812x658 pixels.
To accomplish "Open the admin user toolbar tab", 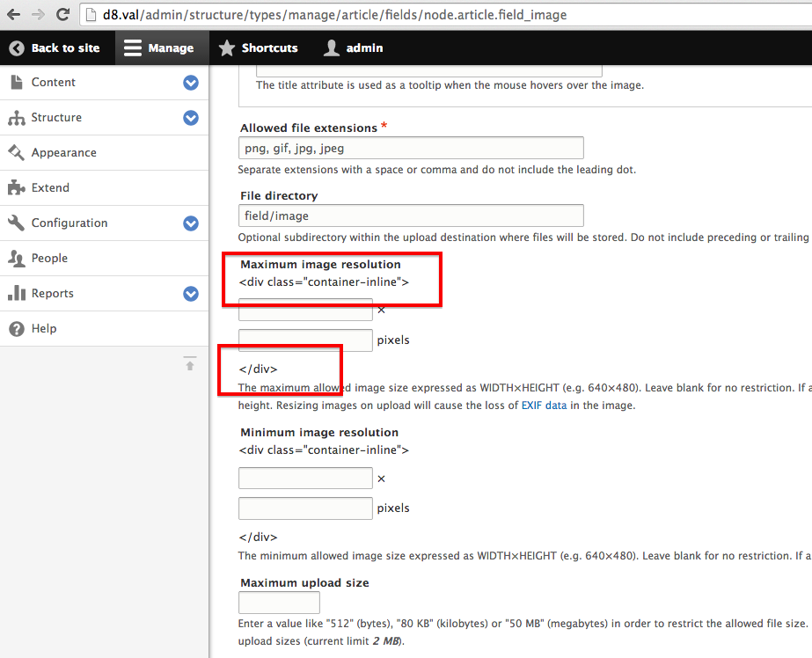I will coord(353,48).
